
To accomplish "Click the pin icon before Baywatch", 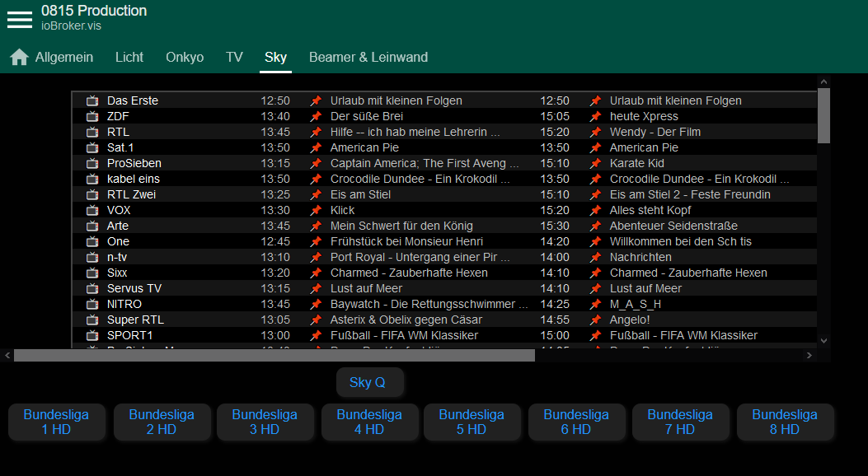I will pyautogui.click(x=316, y=304).
